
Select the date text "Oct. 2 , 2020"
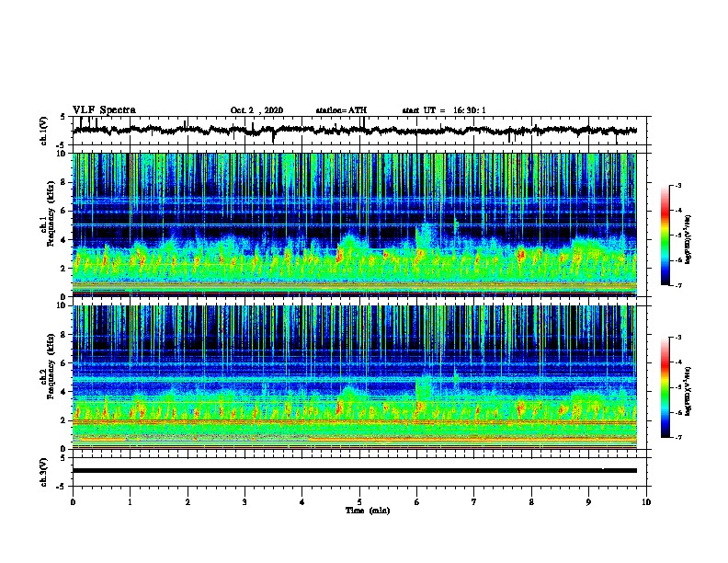click(256, 110)
